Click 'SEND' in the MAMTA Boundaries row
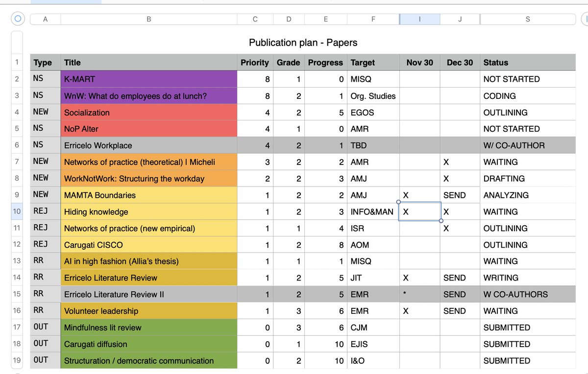 pos(454,195)
